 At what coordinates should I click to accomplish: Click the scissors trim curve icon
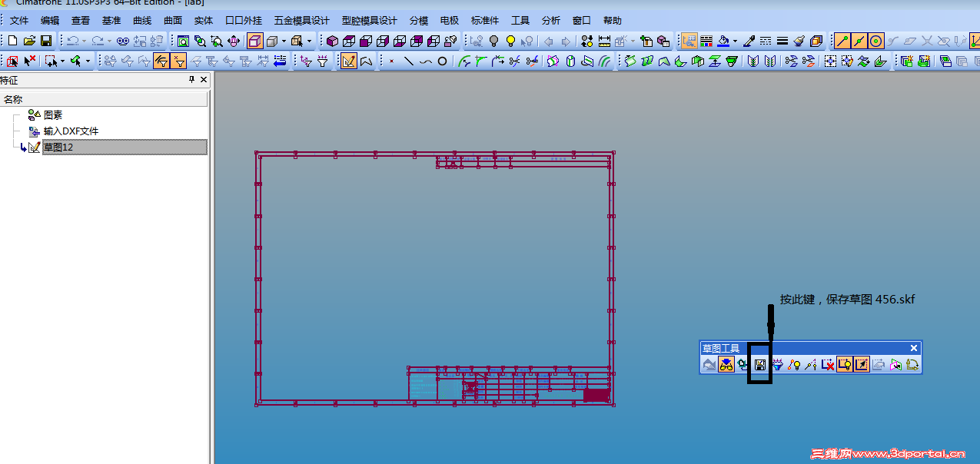(532, 61)
